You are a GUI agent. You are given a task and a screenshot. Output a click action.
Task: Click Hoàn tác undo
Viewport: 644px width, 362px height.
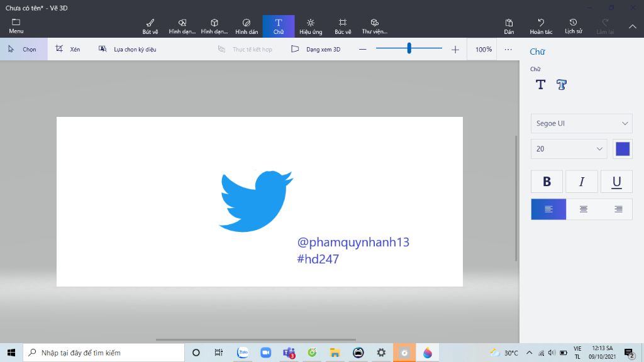541,26
